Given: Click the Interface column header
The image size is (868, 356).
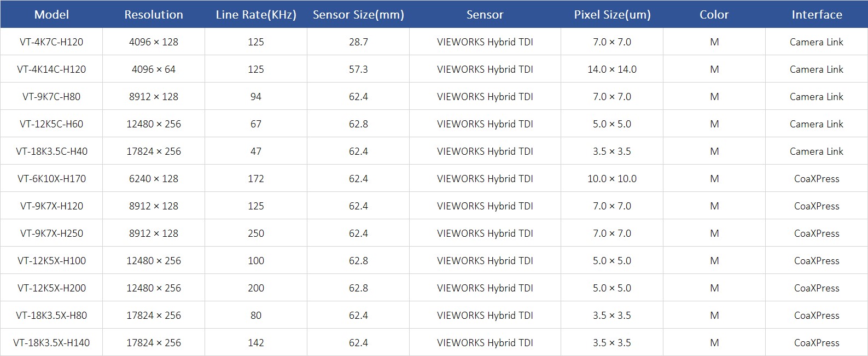Looking at the screenshot, I should coord(817,15).
